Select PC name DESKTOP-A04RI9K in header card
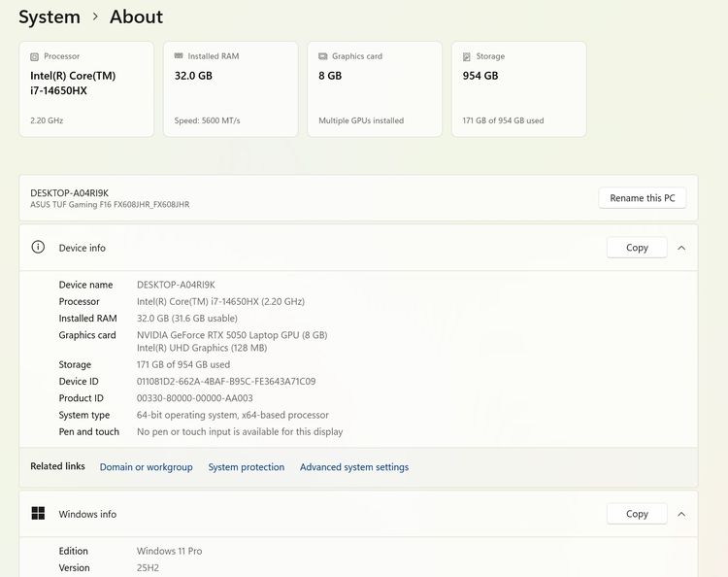This screenshot has width=728, height=577. pos(69,192)
